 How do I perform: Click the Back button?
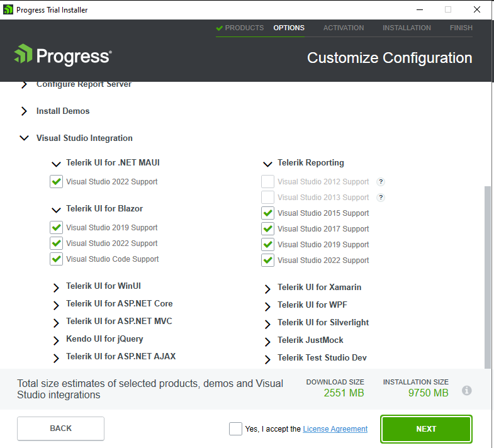coord(60,428)
